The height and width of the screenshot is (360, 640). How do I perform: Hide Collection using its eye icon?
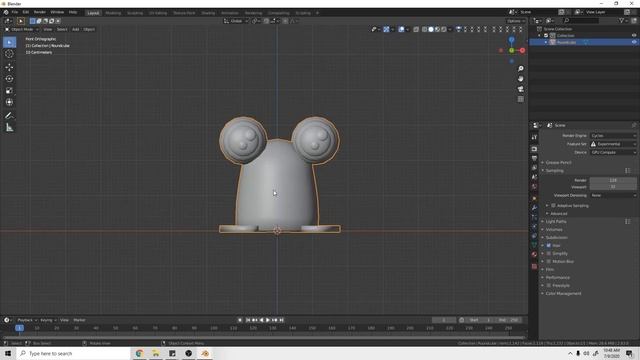coord(634,36)
